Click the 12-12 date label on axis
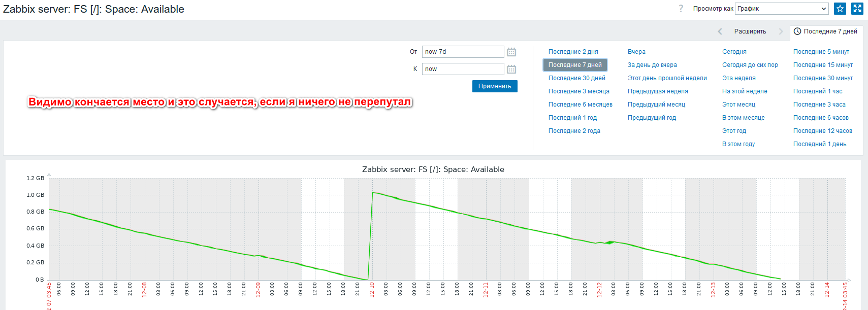This screenshot has width=868, height=310. 599,290
